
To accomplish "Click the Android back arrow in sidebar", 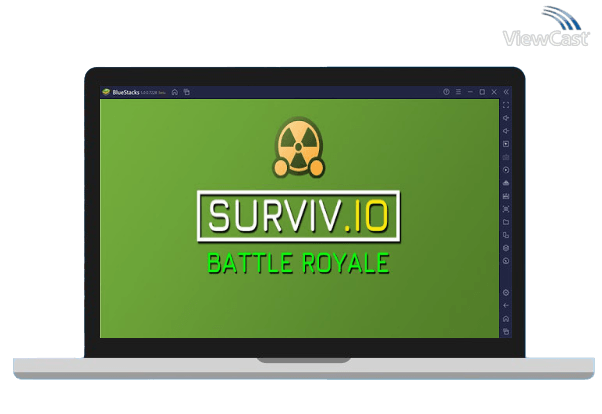I will [506, 306].
